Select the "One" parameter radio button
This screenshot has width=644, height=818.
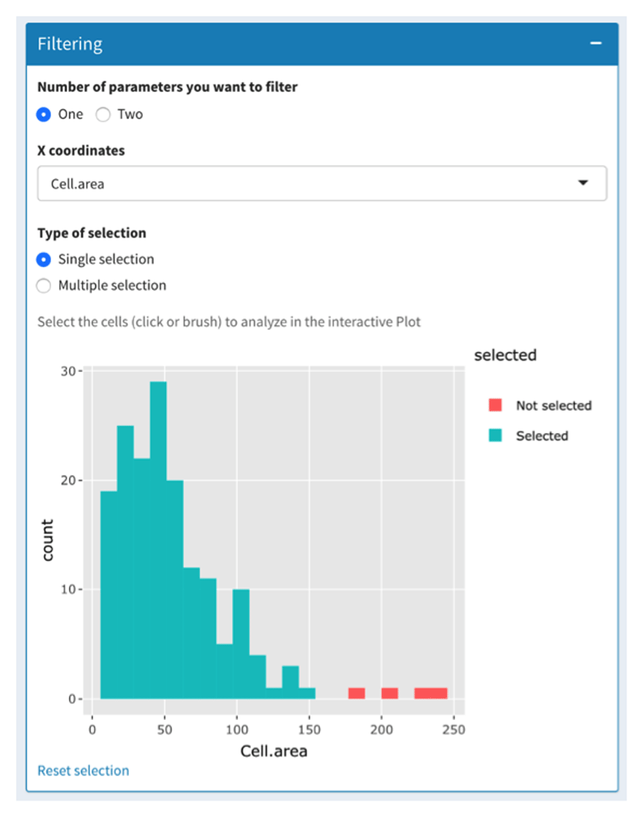[44, 115]
